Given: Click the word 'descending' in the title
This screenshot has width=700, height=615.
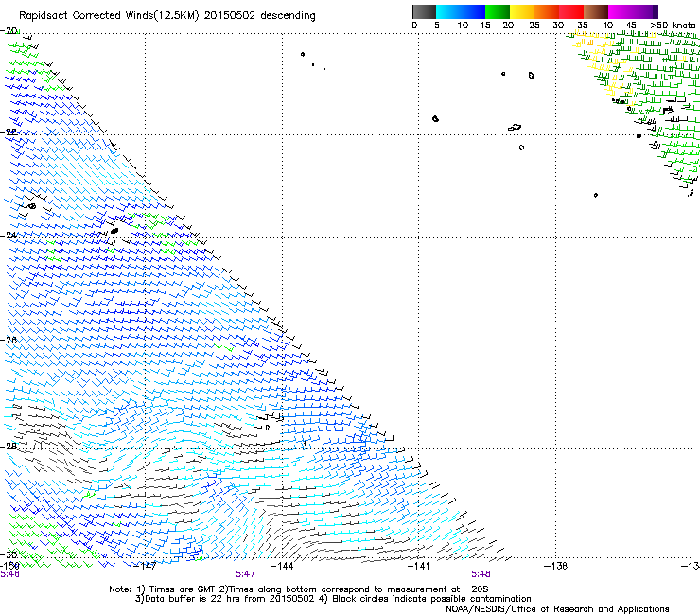Looking at the screenshot, I should [288, 16].
